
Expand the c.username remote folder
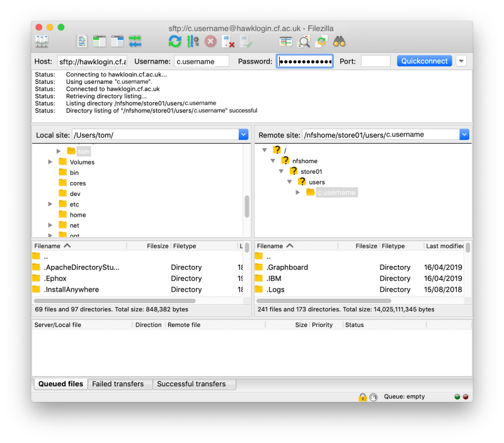click(x=298, y=192)
